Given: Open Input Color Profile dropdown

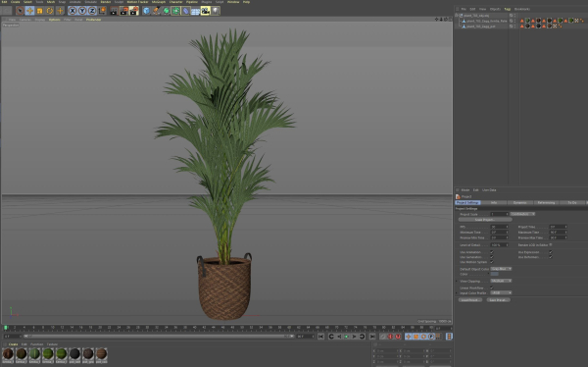Looking at the screenshot, I should 501,293.
